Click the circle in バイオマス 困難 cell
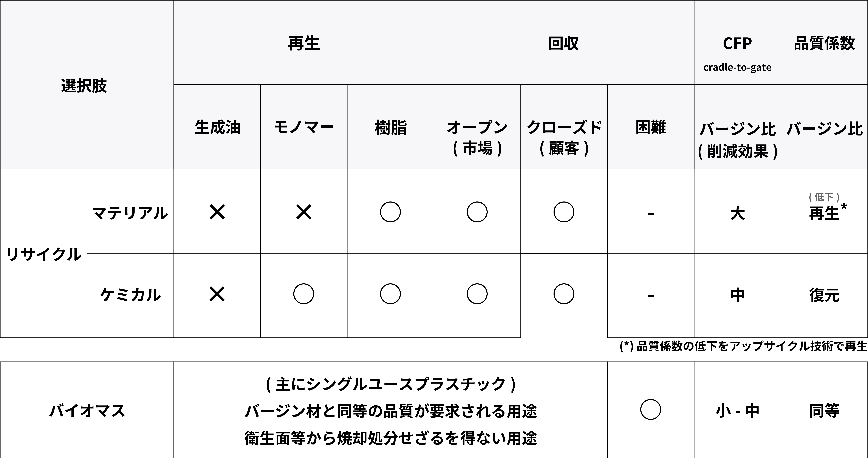The height and width of the screenshot is (460, 868). coord(650,409)
